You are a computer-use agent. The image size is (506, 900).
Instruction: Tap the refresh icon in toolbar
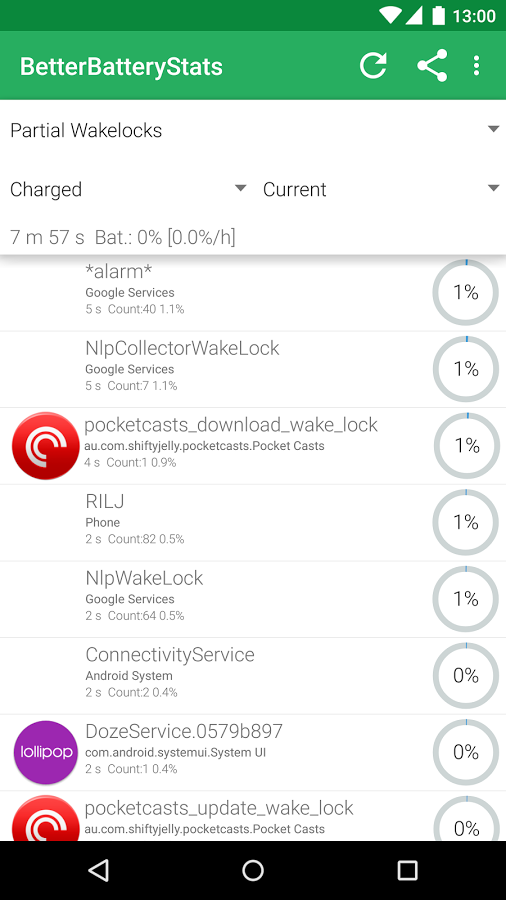[373, 65]
